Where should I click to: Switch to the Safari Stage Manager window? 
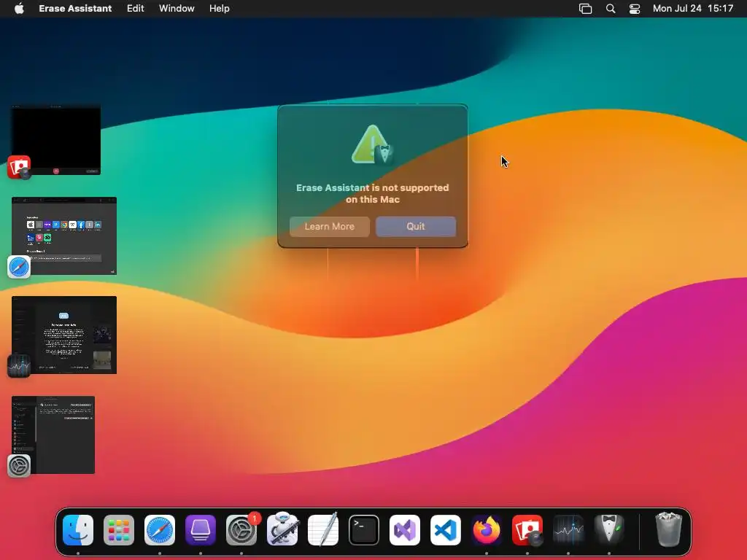[64, 236]
